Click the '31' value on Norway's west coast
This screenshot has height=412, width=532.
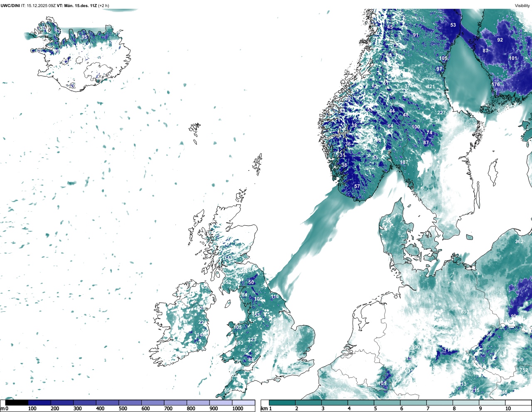pyautogui.click(x=343, y=155)
